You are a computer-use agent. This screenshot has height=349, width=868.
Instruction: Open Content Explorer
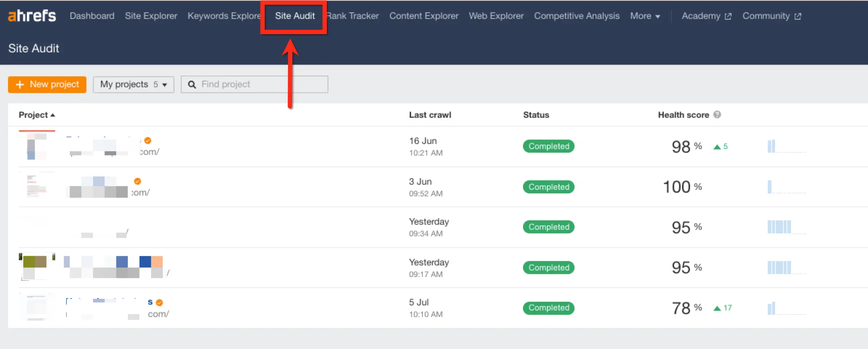424,16
